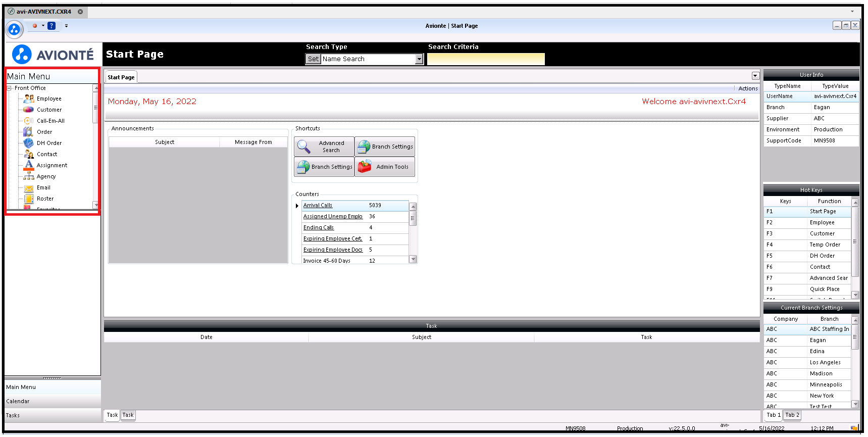868x437 pixels.
Task: Click the Counters list scroll down arrow
Action: click(413, 259)
